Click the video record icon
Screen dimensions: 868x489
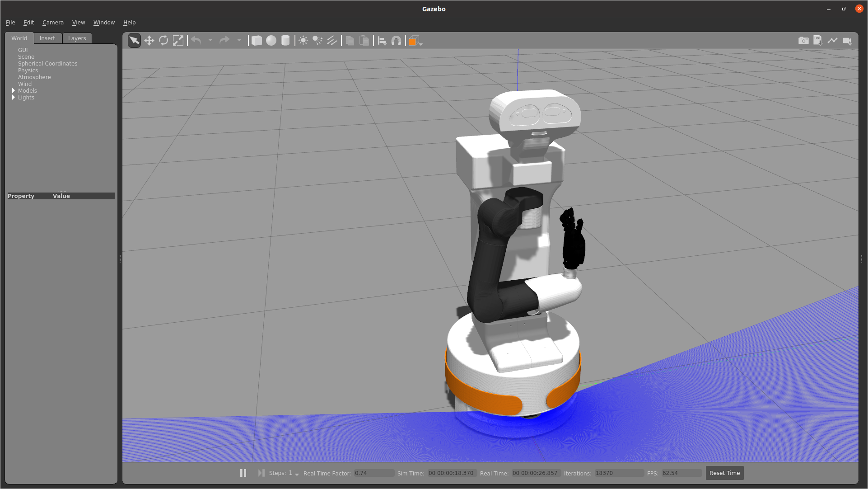click(x=847, y=41)
